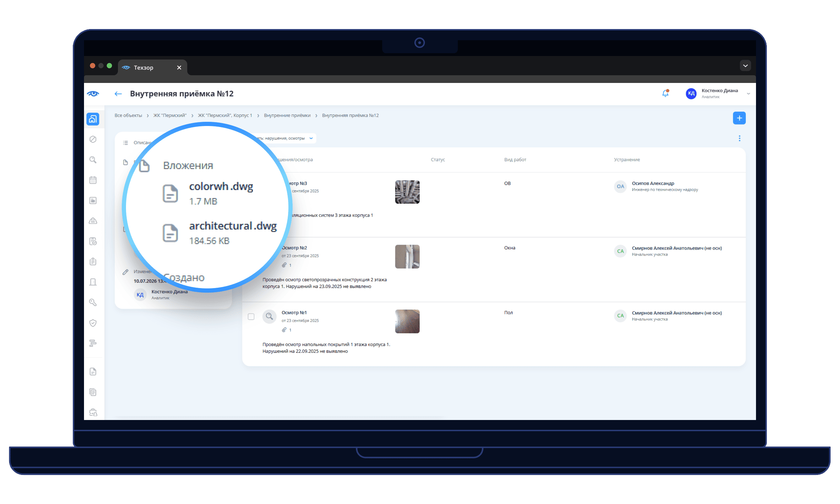Open the magnifier search icon in sidebar

tap(93, 160)
